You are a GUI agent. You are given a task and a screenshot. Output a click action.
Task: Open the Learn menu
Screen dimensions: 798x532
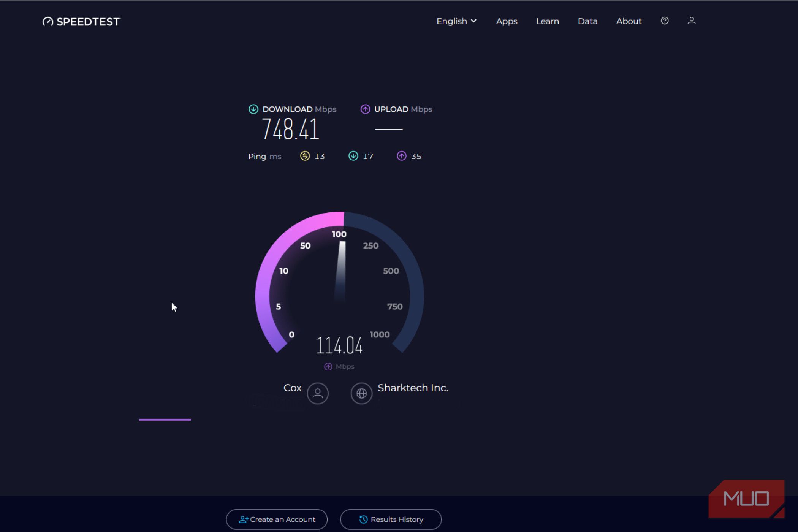pyautogui.click(x=547, y=21)
